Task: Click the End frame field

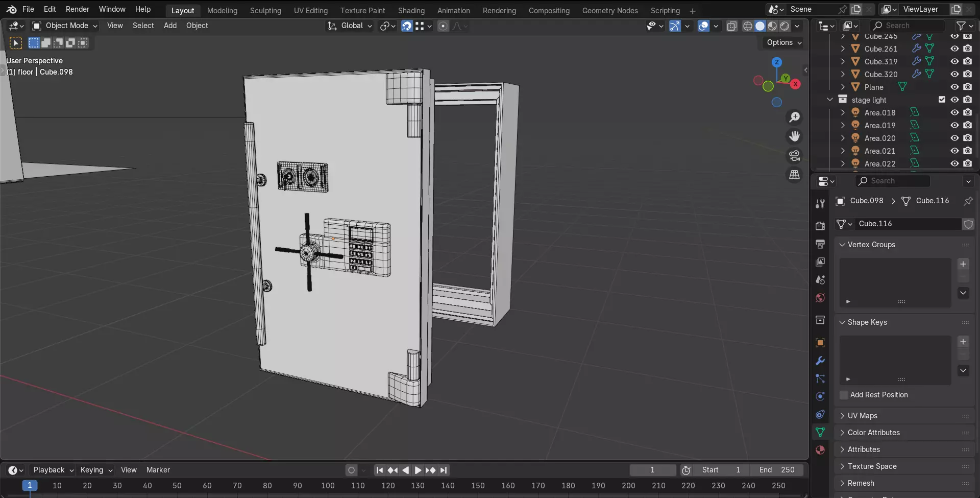Action: (x=777, y=470)
